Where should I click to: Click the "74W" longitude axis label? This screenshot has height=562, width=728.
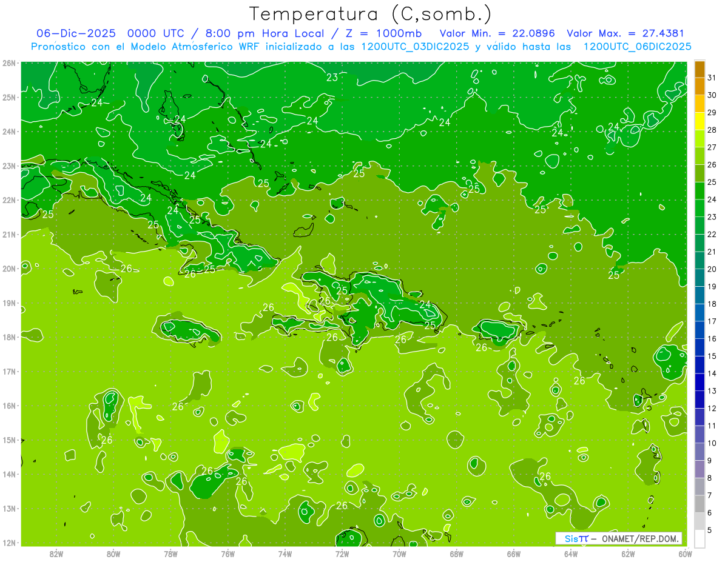[285, 553]
